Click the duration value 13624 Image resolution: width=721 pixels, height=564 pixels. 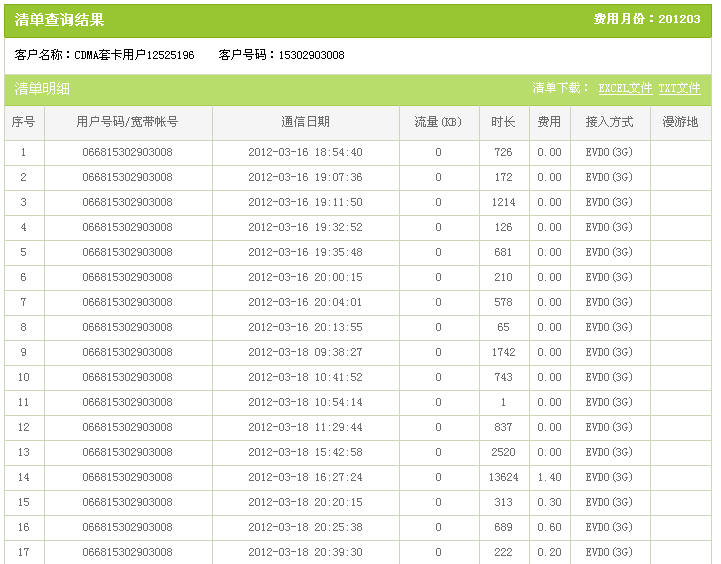503,477
